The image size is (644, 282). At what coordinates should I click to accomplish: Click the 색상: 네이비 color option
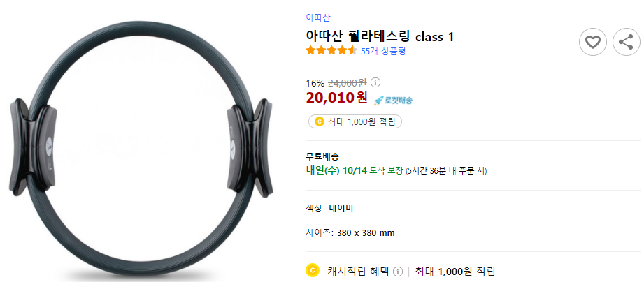pos(330,209)
